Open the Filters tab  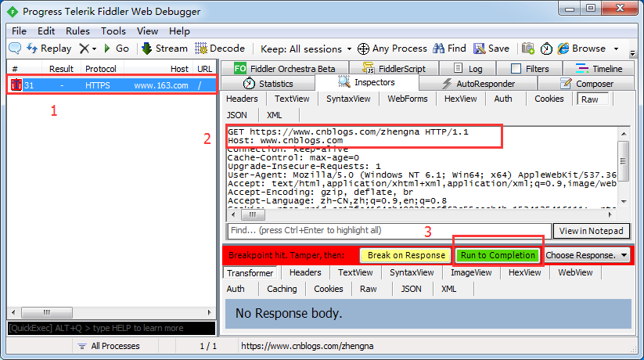pyautogui.click(x=530, y=69)
